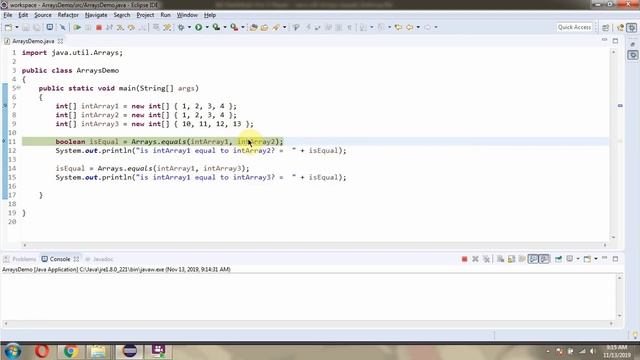The width and height of the screenshot is (640, 360).
Task: Click the Debug bug icon
Action: 181,27
